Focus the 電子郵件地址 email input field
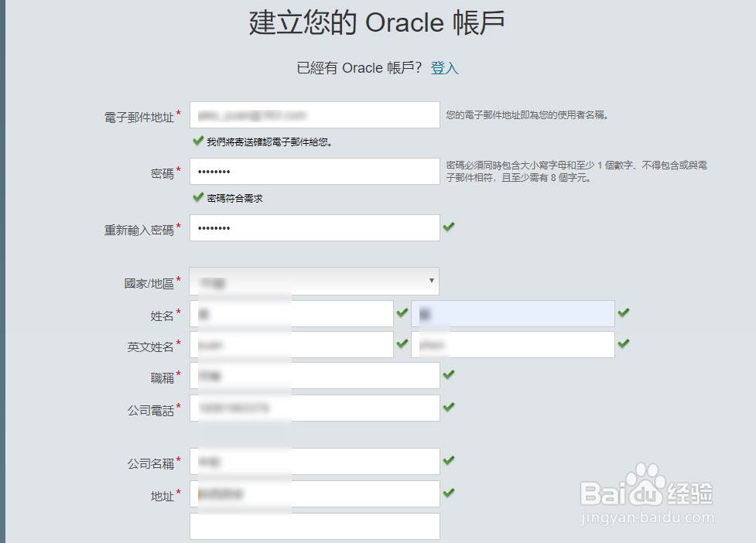 point(315,114)
